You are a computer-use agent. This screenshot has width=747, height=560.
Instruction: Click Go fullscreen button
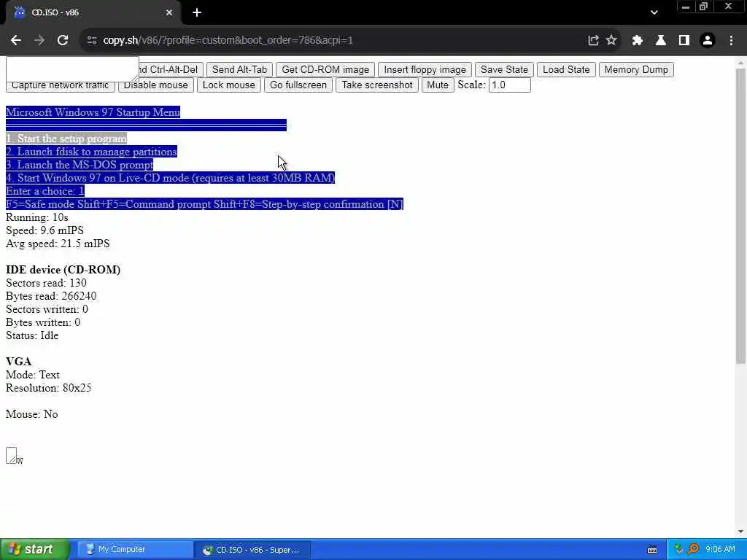click(x=298, y=85)
